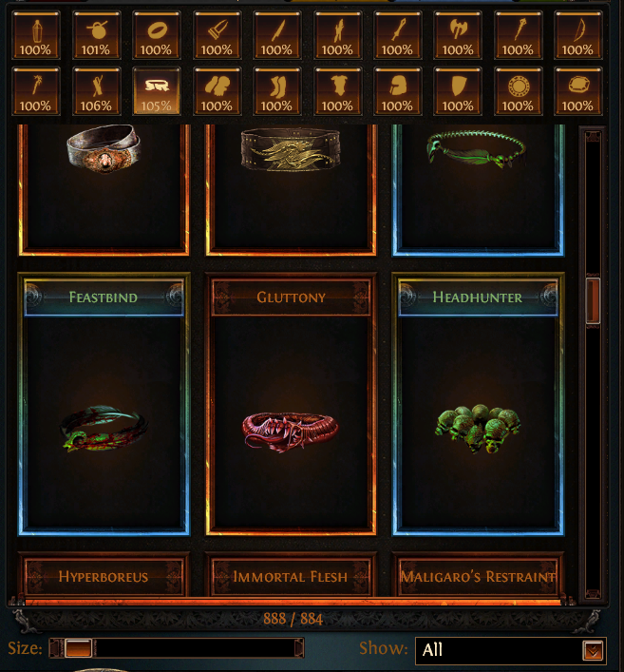Screen dimensions: 624x672
Task: Click the Feastbind item title
Action: click(x=104, y=297)
